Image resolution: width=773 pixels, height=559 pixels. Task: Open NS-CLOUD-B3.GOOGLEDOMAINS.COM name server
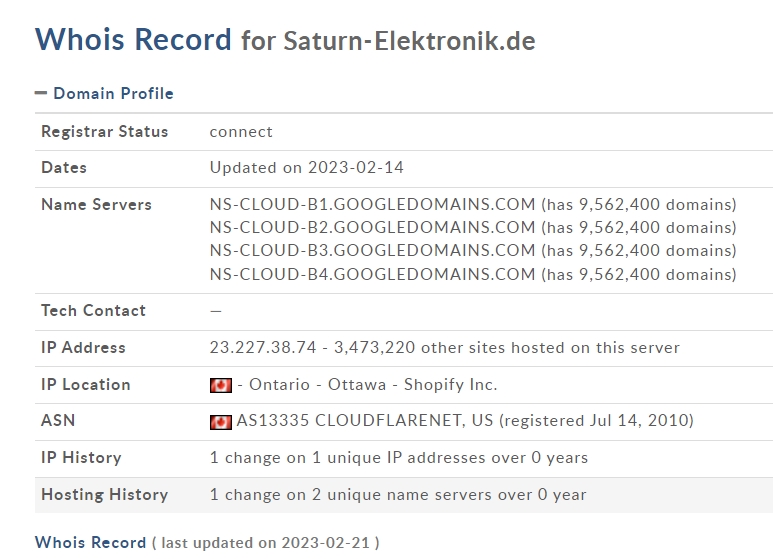(372, 250)
